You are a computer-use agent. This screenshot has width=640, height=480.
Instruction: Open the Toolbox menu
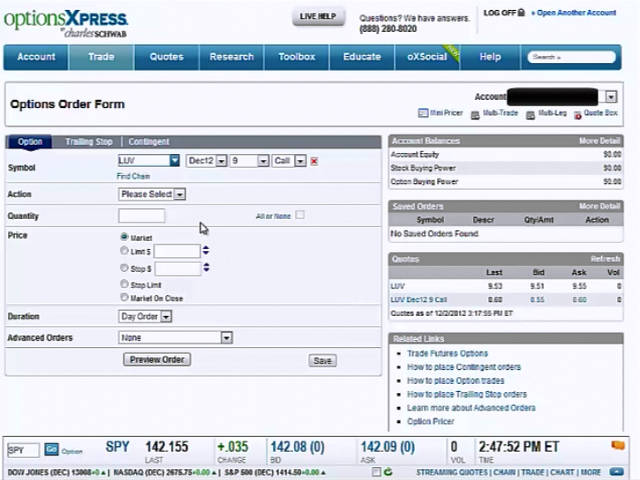pos(297,57)
